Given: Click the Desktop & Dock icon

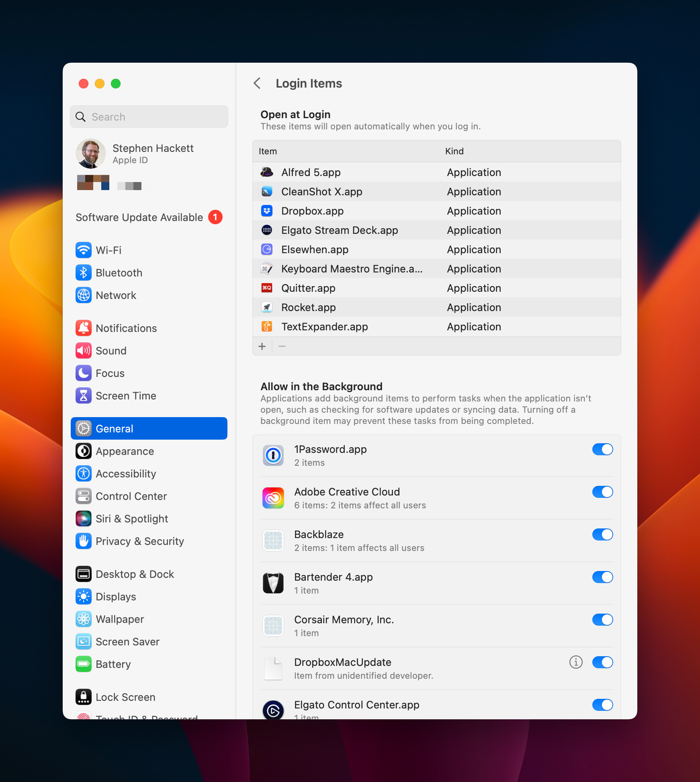Looking at the screenshot, I should click(84, 574).
